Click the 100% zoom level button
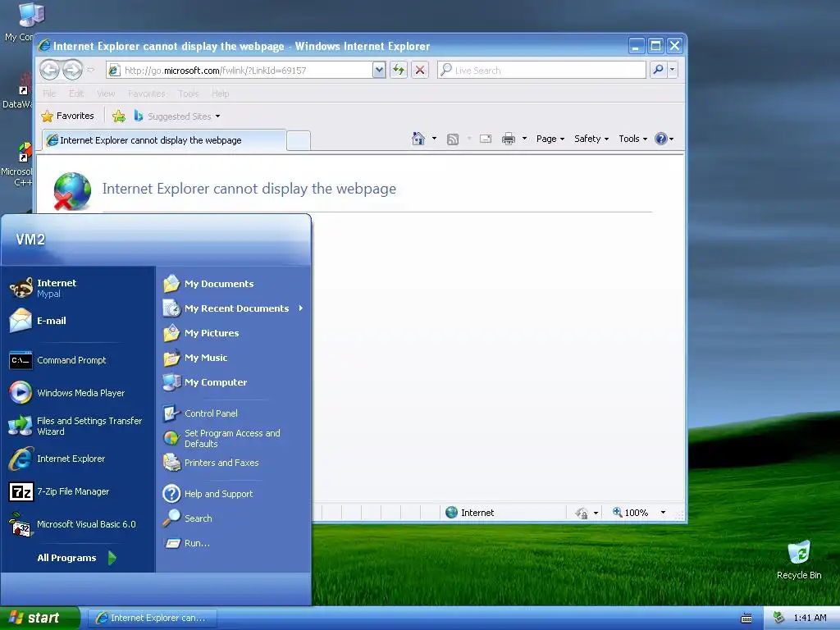 tap(631, 513)
